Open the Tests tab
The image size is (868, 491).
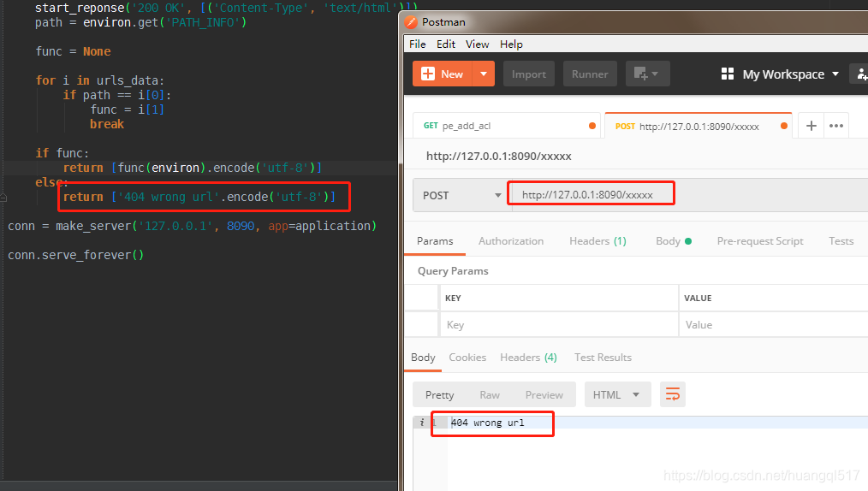841,241
